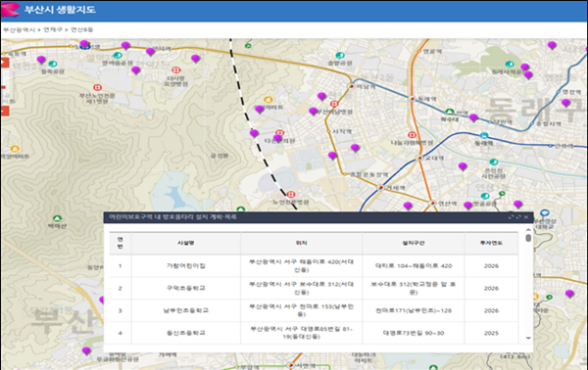Screen dimensions: 588x370
Task: Click the 백양산 mountain icon
Action: tap(57, 218)
